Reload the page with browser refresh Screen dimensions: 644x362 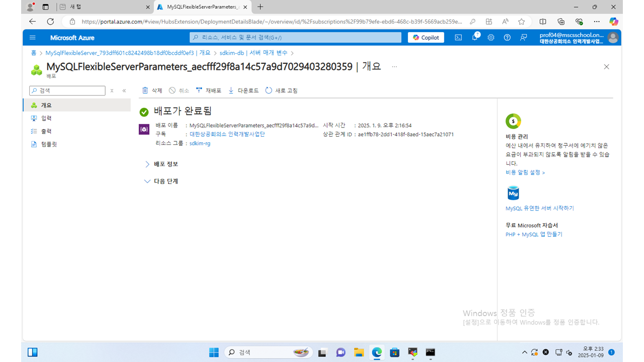(50, 22)
